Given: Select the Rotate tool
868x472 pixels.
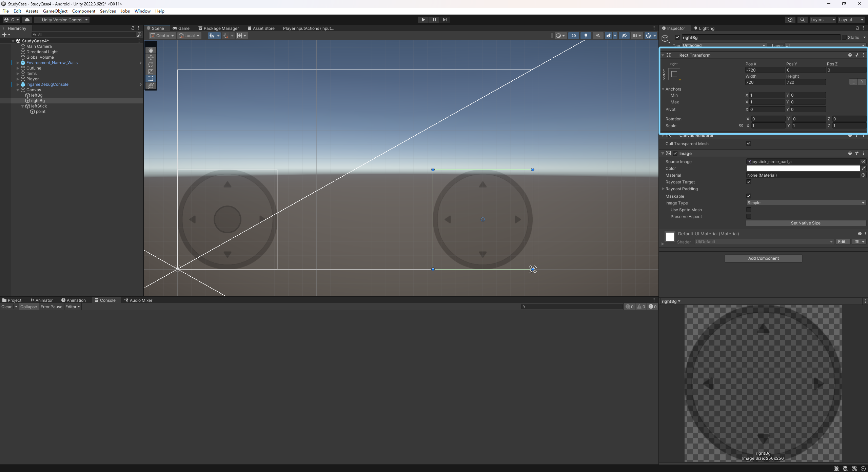Looking at the screenshot, I should click(x=151, y=64).
